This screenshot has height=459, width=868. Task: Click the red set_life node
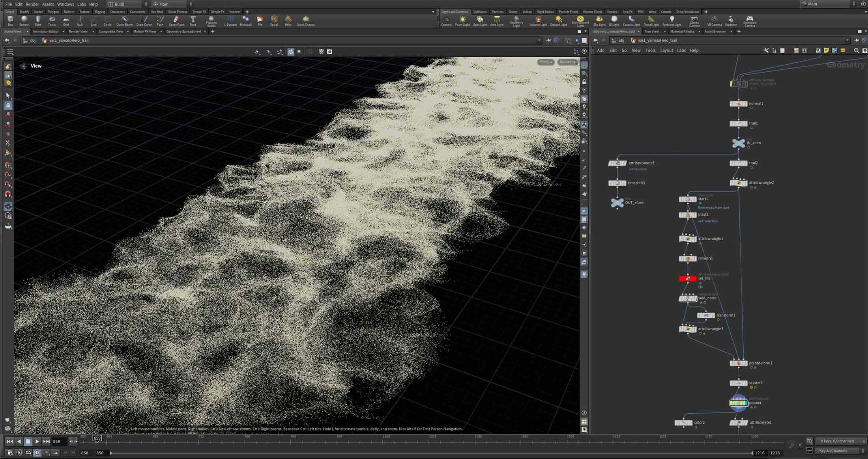point(687,278)
